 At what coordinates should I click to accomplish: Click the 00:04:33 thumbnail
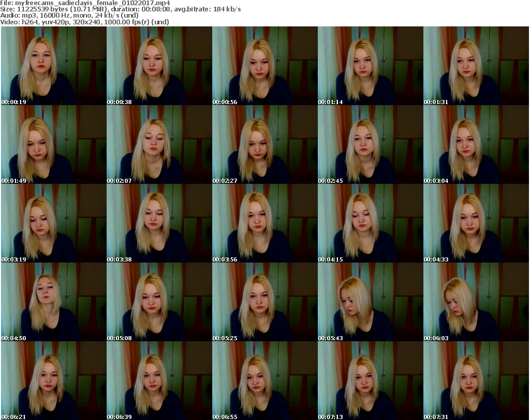(x=476, y=223)
